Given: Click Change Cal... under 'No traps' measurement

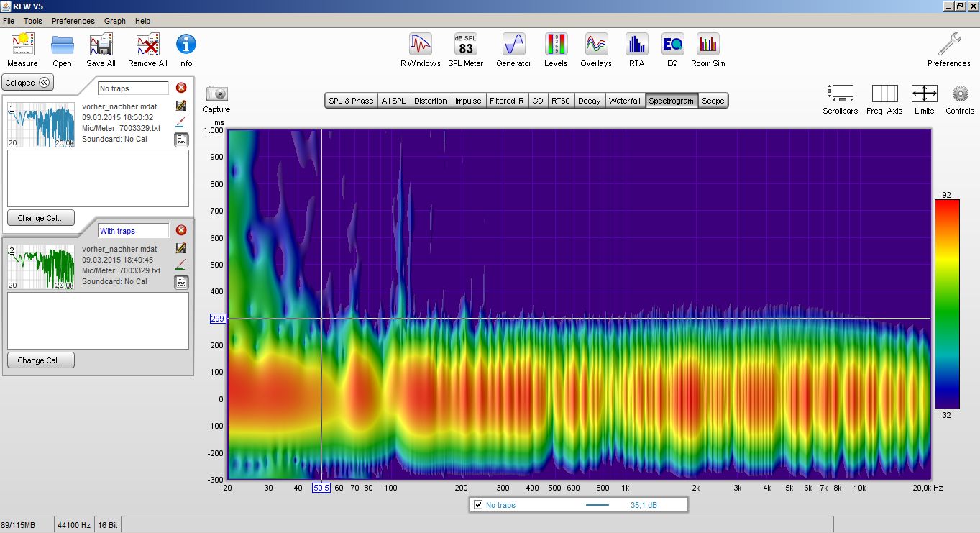Looking at the screenshot, I should click(41, 218).
